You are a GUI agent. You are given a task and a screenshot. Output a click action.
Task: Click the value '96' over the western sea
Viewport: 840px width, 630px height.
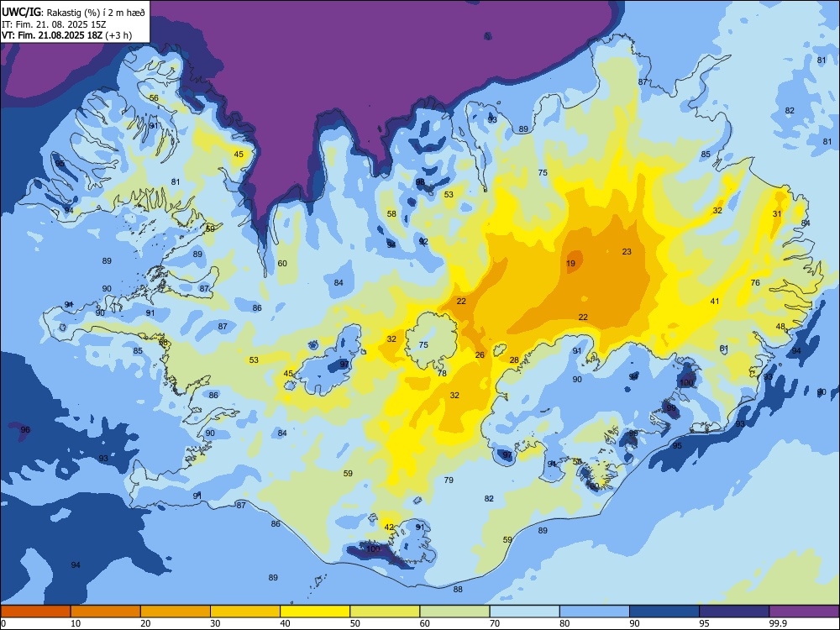pyautogui.click(x=25, y=429)
